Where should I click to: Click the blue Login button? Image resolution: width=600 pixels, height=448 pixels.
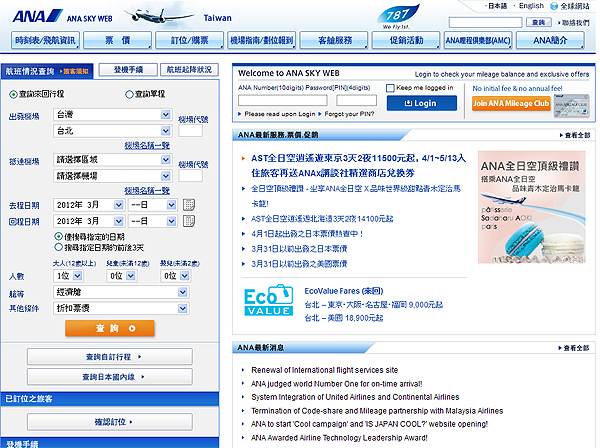click(422, 103)
